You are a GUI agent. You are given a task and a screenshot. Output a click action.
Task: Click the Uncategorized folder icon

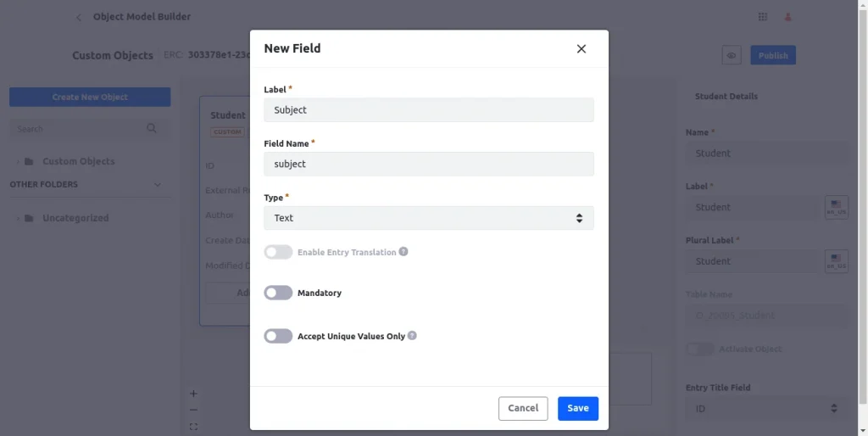point(29,218)
